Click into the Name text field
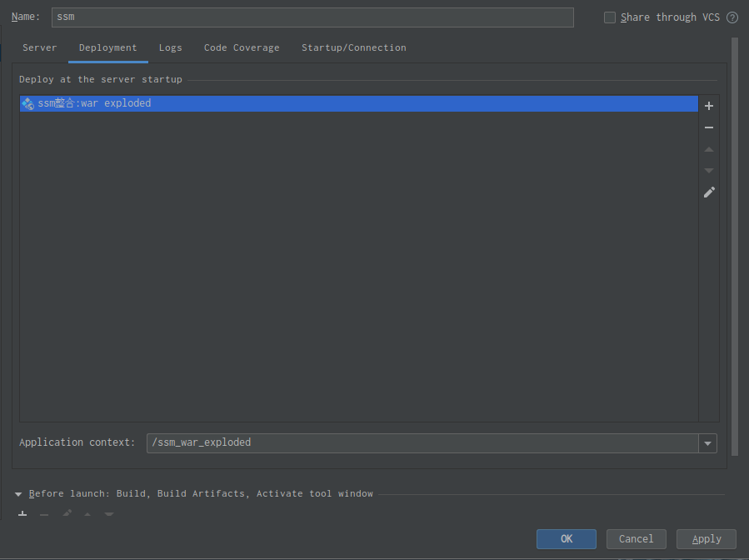Viewport: 749px width, 560px height. [312, 17]
